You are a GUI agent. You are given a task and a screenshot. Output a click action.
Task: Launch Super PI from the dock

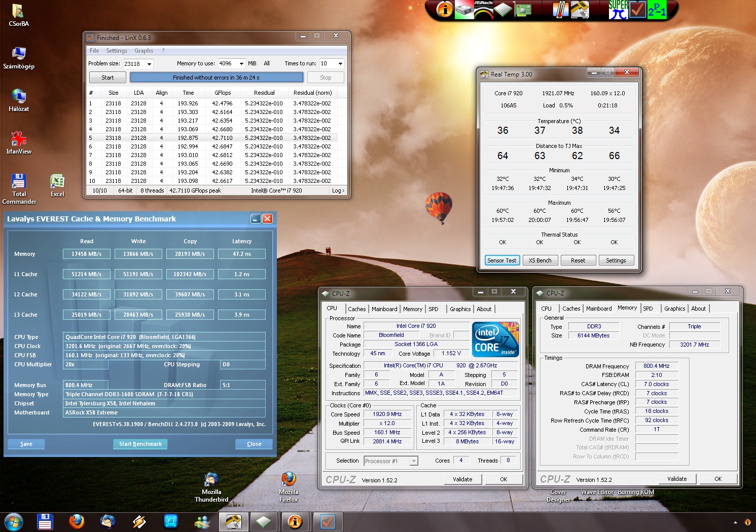[618, 9]
